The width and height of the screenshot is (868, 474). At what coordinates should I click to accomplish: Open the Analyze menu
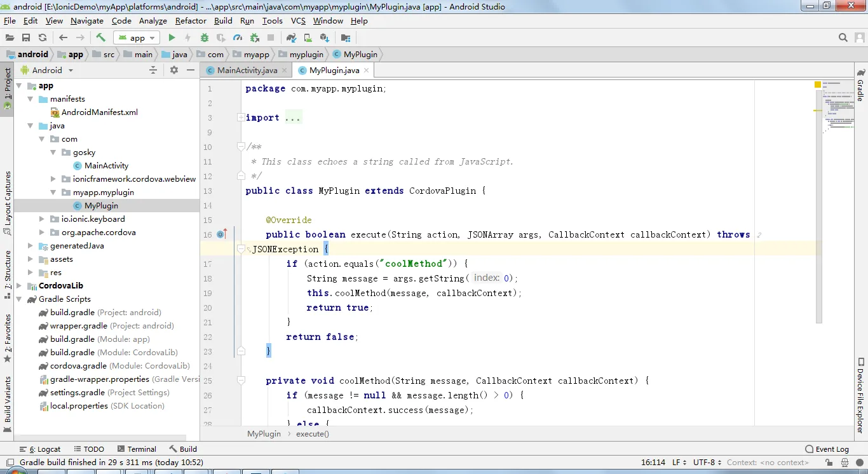point(153,21)
